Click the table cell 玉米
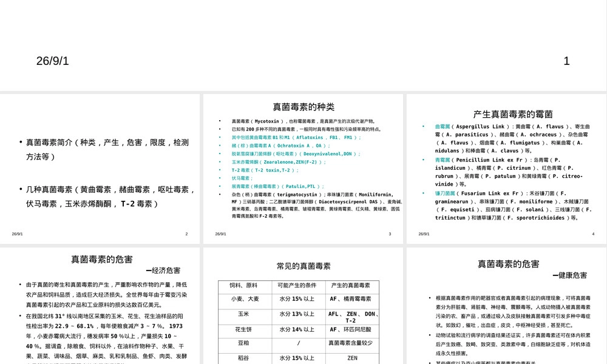The height and width of the screenshot is (364, 607). (243, 314)
